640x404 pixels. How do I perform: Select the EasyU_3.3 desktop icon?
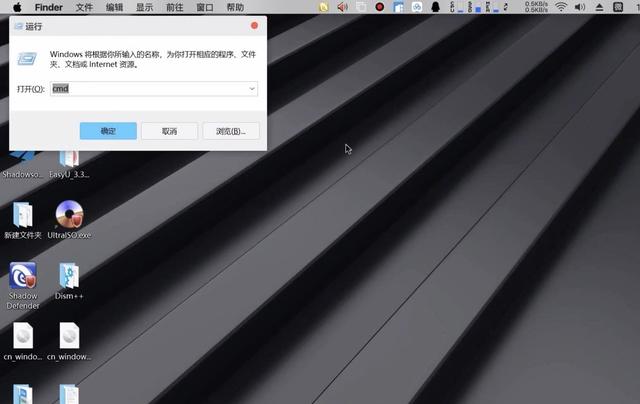pos(69,160)
